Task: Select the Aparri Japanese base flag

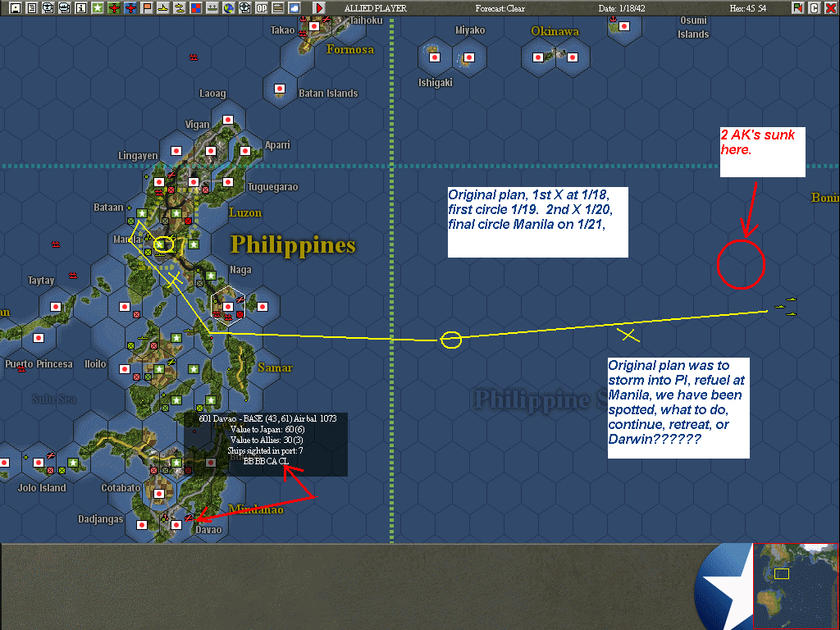Action: coord(244,151)
